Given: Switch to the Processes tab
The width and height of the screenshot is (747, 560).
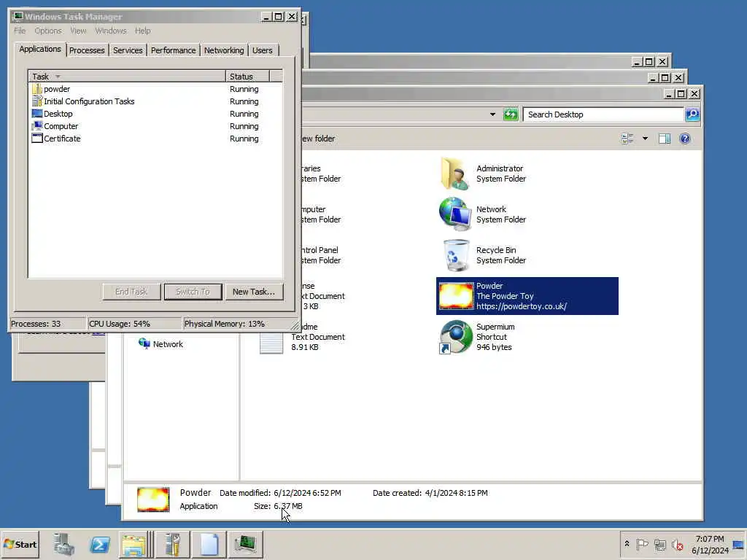Looking at the screenshot, I should (x=87, y=50).
